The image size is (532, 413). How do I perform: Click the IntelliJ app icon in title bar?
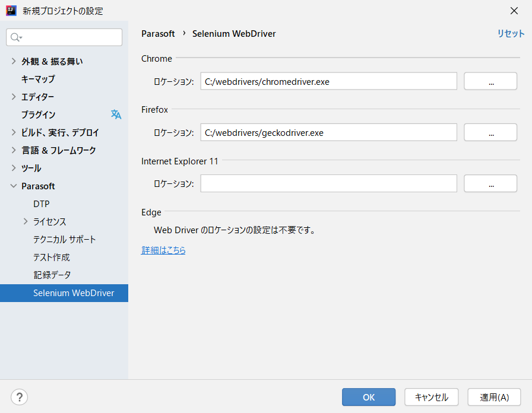(x=11, y=11)
